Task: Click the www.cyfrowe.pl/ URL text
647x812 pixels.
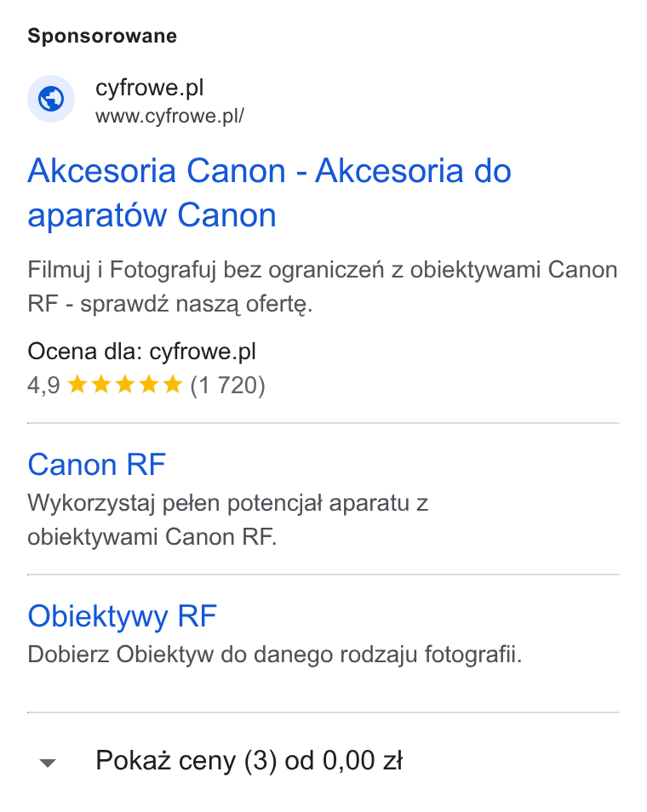Action: pyautogui.click(x=169, y=116)
